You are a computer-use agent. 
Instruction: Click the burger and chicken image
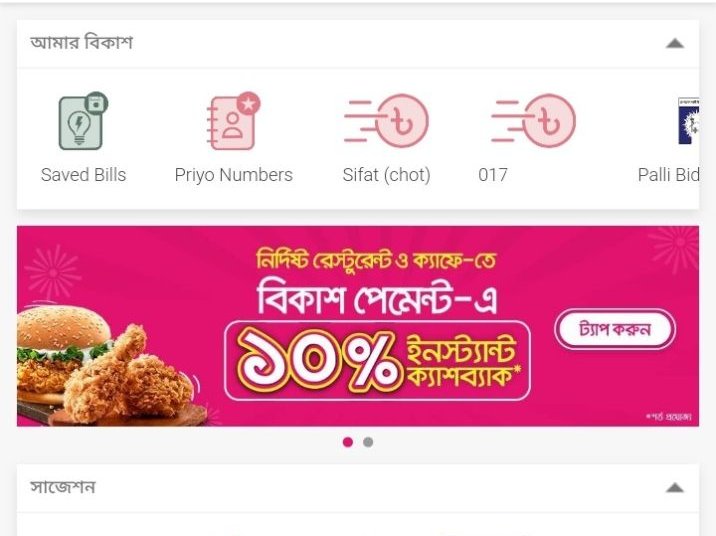pyautogui.click(x=112, y=365)
